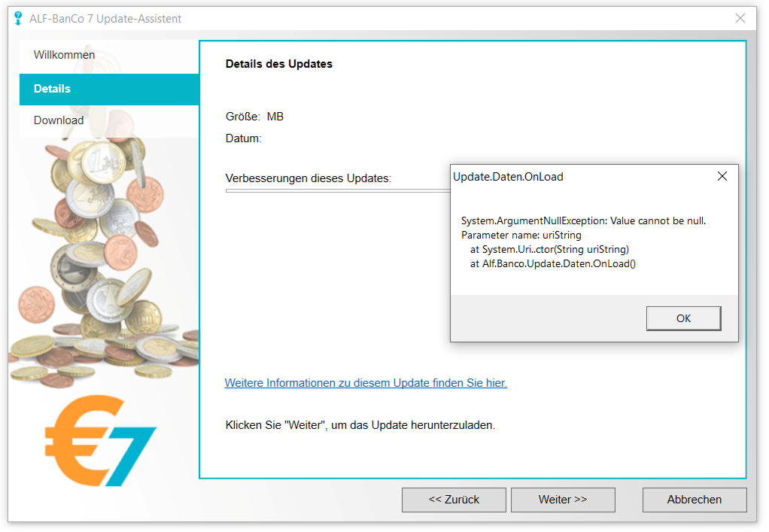Click the ALF-BanCo 7 Update-Assistent title text
The width and height of the screenshot is (769, 532).
pyautogui.click(x=105, y=19)
